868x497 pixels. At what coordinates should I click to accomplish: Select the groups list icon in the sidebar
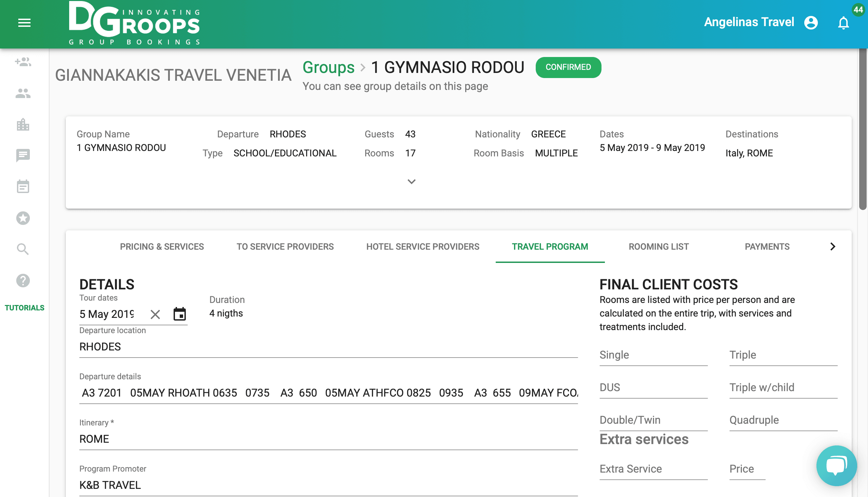tap(23, 93)
